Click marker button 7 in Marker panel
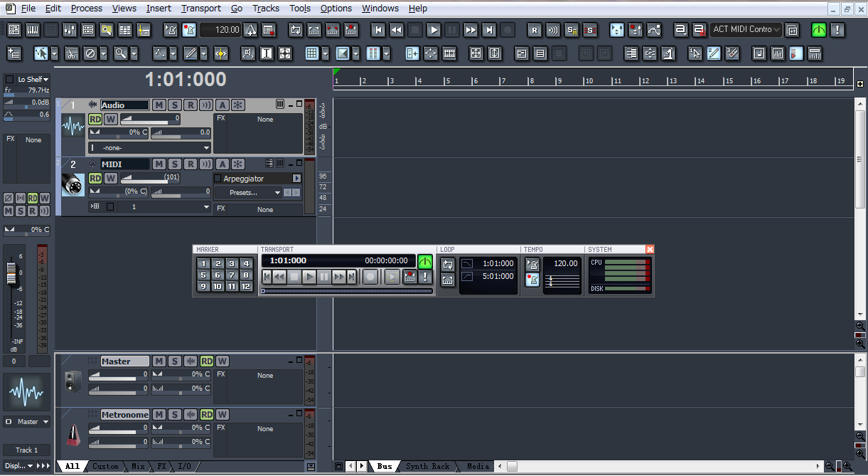The image size is (868, 476). 232,275
